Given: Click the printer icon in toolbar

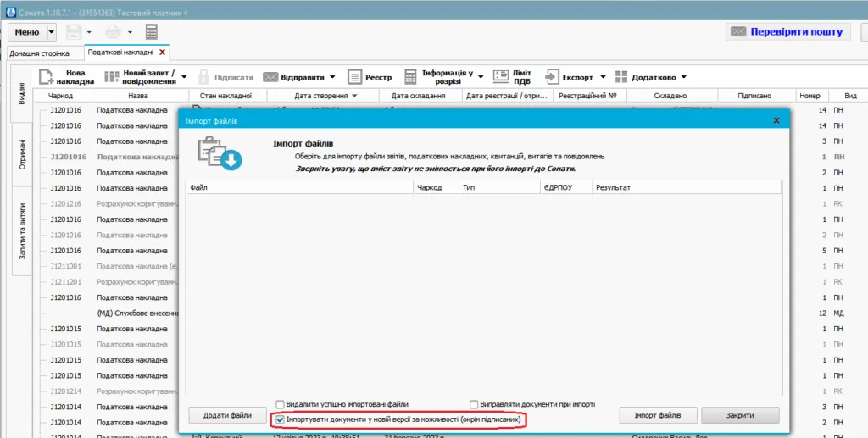Looking at the screenshot, I should click(114, 32).
